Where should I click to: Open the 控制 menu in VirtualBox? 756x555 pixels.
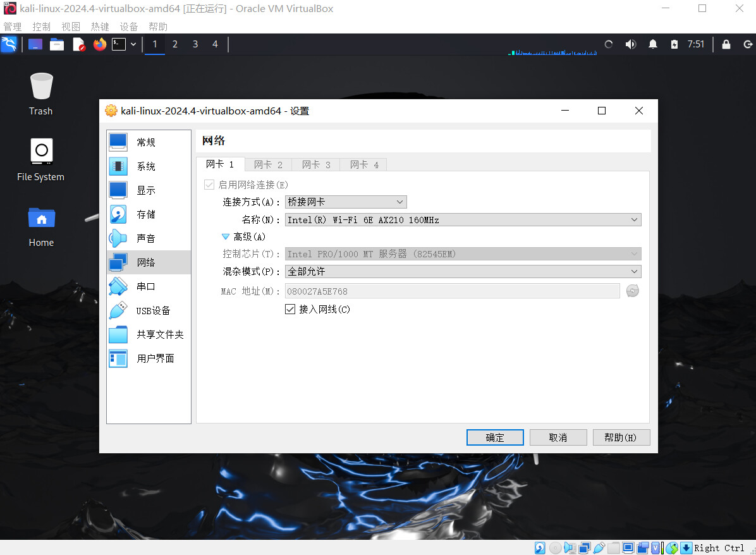[42, 27]
